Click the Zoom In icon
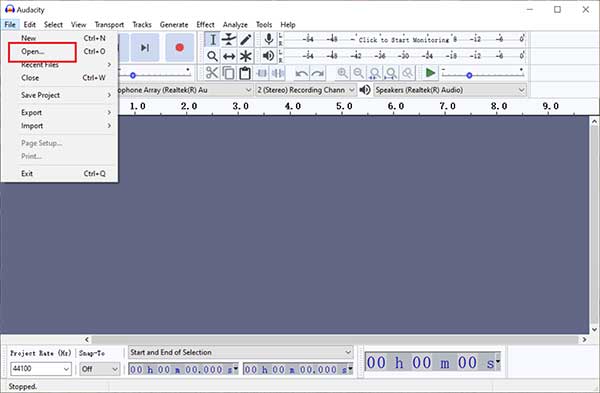The width and height of the screenshot is (600, 393). coord(342,73)
